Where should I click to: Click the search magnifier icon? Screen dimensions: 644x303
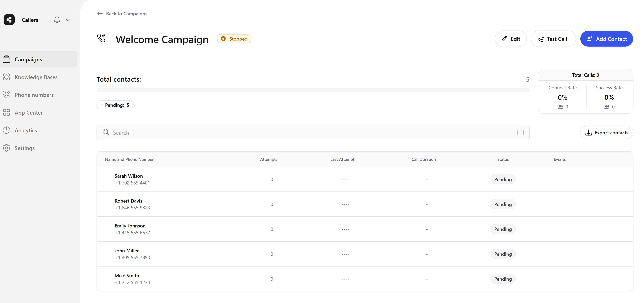pyautogui.click(x=106, y=132)
